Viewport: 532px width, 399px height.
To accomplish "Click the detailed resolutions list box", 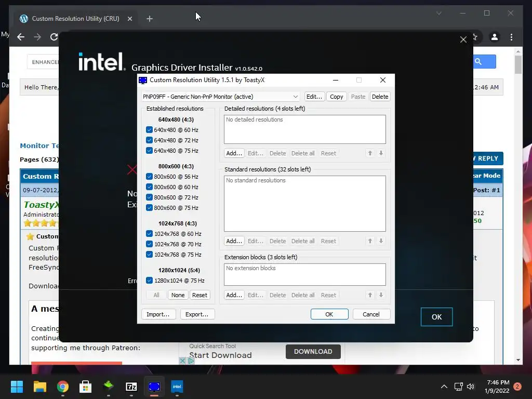I will pyautogui.click(x=304, y=129).
